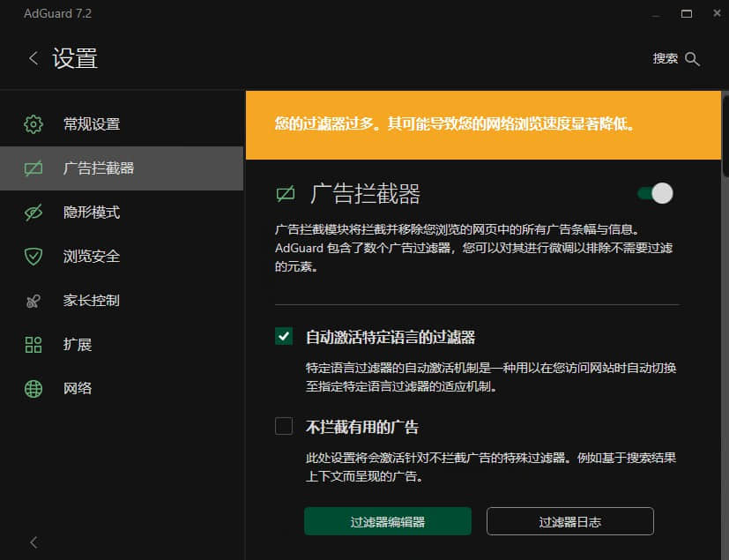Open the 过滤器日志 button
This screenshot has height=560, width=729.
click(570, 521)
